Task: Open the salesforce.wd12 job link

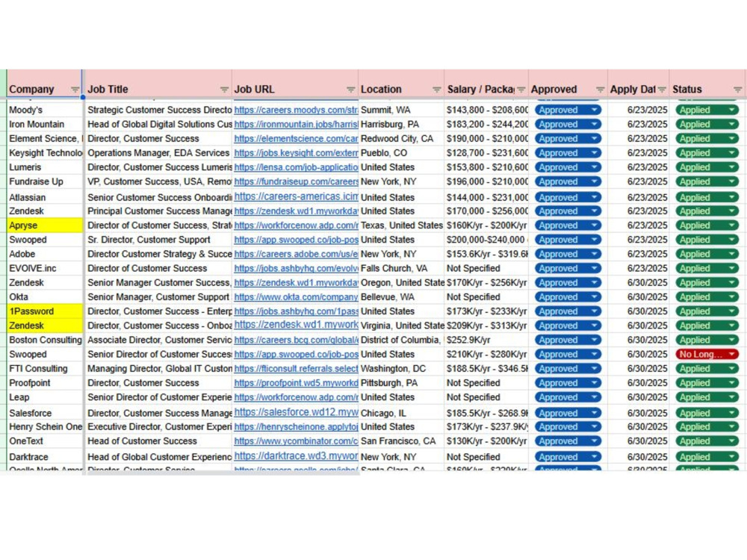Action: click(x=296, y=412)
